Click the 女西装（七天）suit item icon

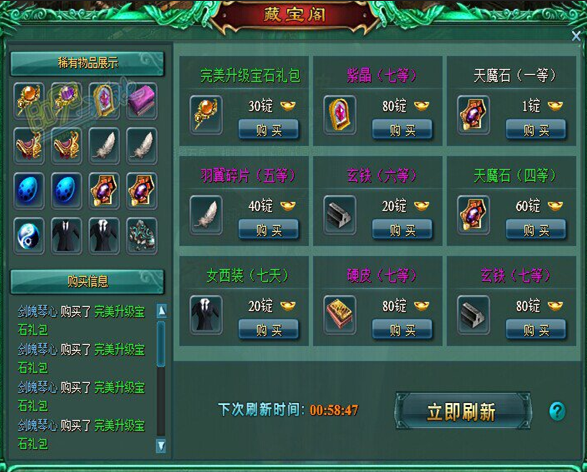[206, 315]
